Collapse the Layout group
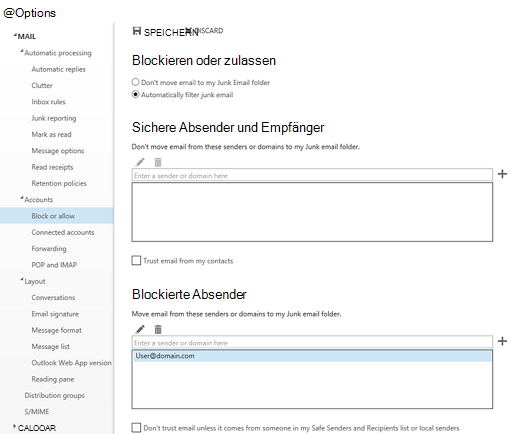Viewport: 510px width, 434px height. pos(22,280)
